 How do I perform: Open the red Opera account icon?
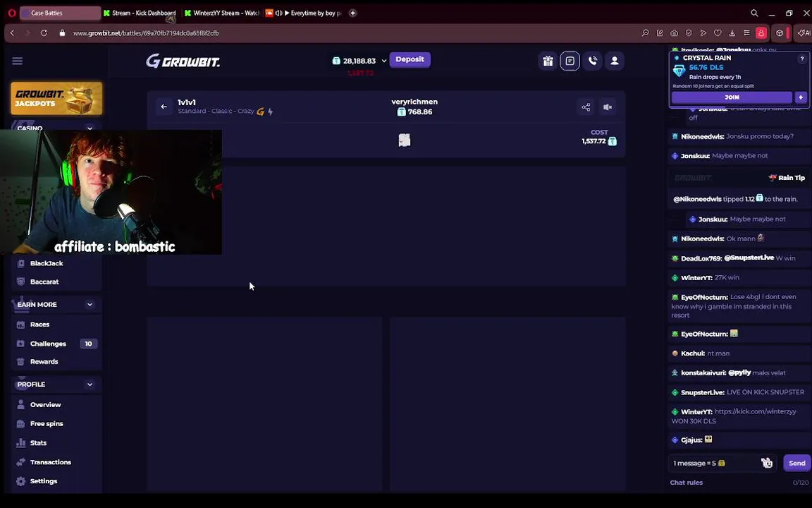(761, 32)
